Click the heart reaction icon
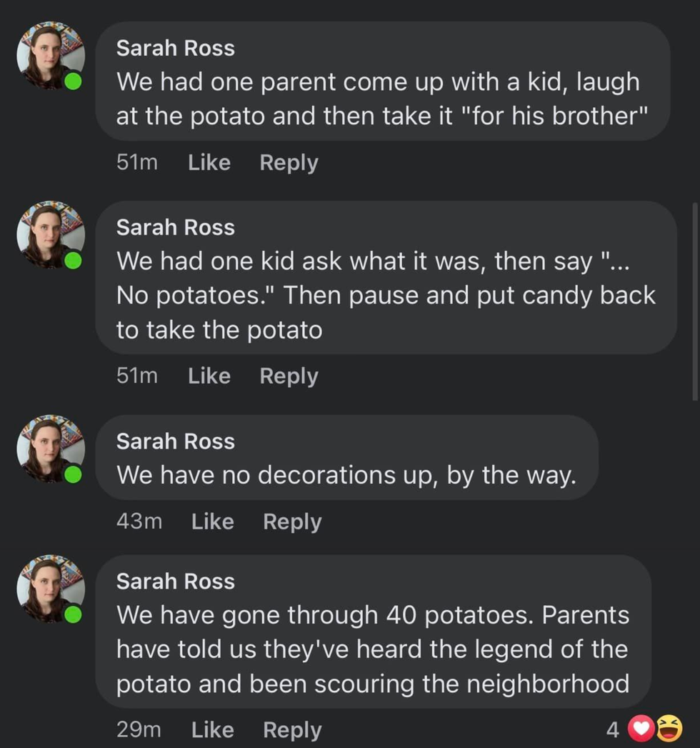 point(641,729)
